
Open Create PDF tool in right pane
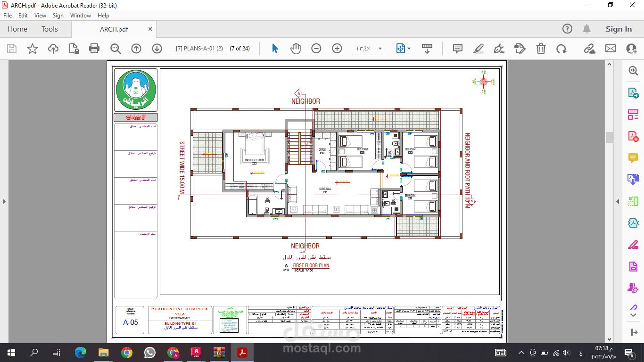(x=633, y=136)
